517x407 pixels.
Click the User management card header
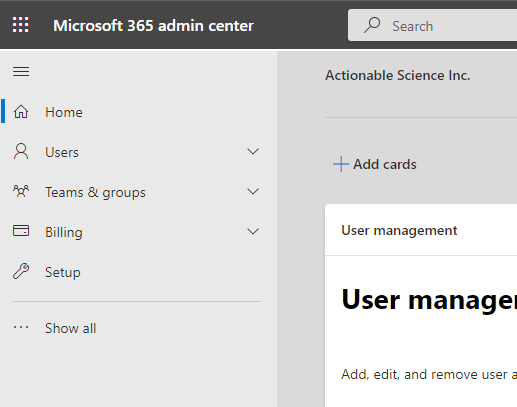[x=399, y=230]
